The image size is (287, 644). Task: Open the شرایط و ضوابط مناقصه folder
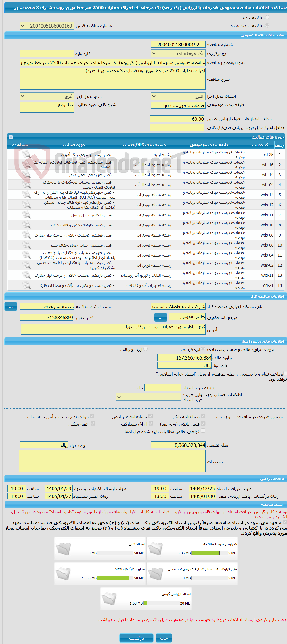156,549
